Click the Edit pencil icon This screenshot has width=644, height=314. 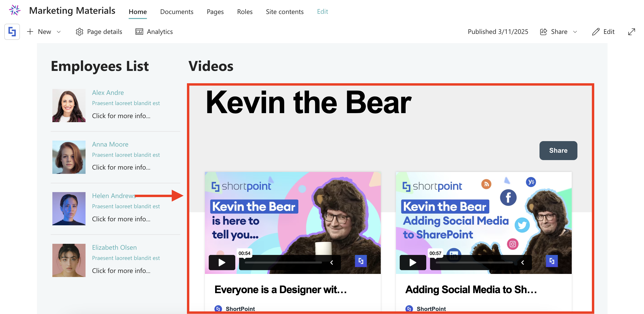(596, 32)
